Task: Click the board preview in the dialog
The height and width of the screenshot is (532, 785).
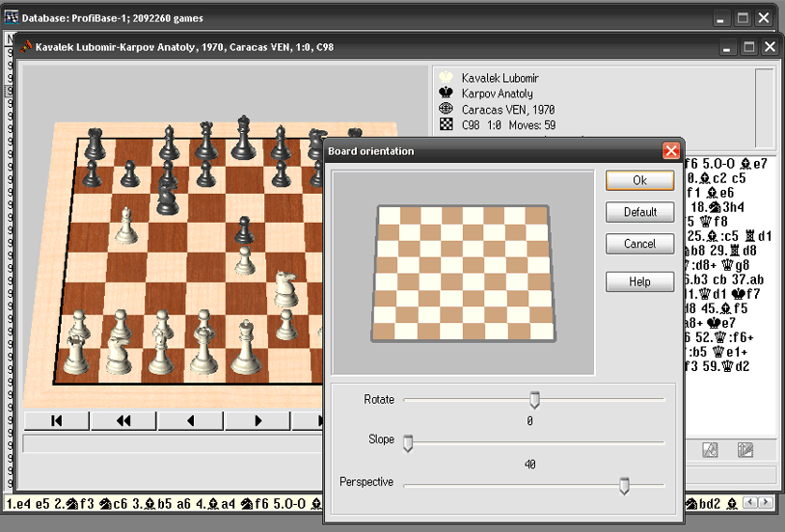Action: [463, 274]
